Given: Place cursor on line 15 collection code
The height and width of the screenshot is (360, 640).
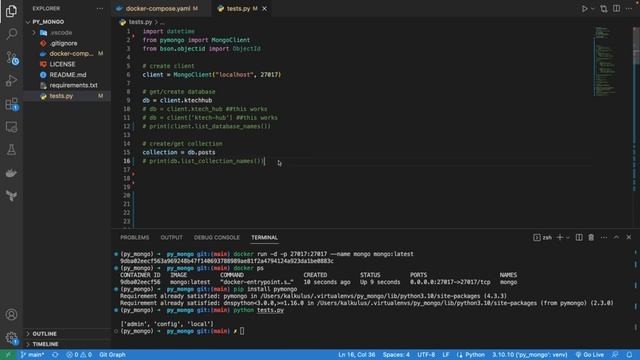Looking at the screenshot, I should point(179,152).
